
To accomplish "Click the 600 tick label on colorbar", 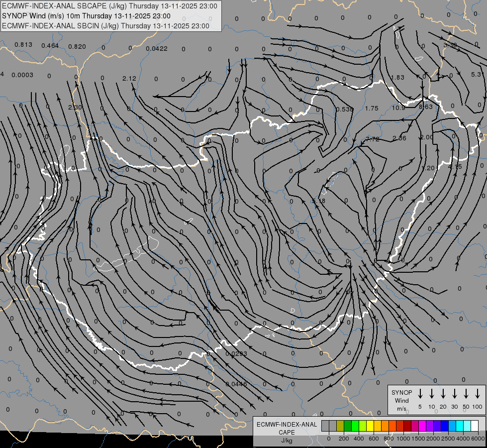I will [374, 439].
